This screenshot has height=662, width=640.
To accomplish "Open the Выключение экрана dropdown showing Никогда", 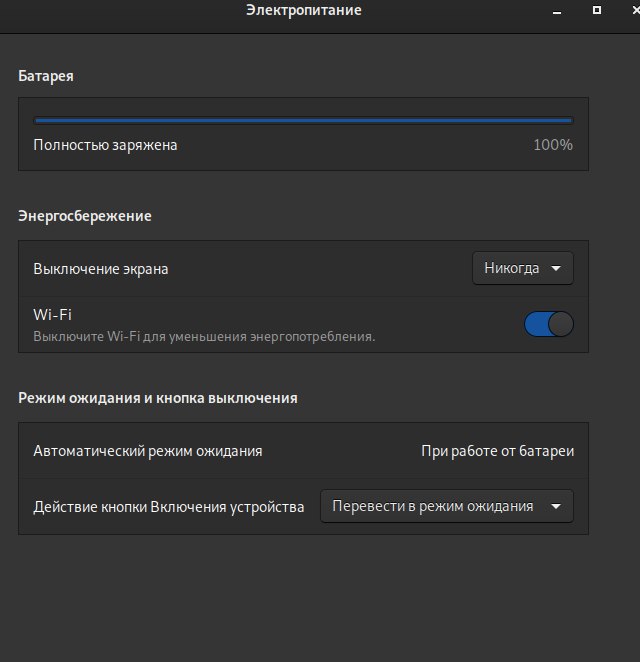I will pos(523,268).
